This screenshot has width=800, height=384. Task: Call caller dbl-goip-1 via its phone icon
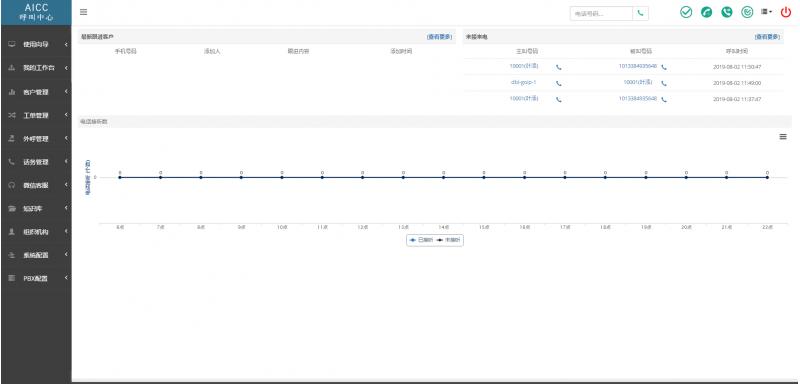coord(559,83)
